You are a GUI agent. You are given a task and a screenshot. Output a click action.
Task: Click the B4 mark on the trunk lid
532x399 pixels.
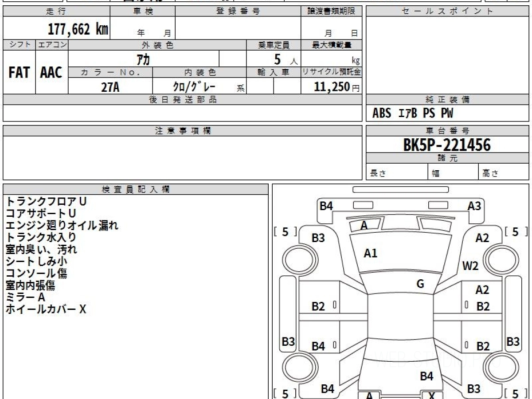[426, 376]
